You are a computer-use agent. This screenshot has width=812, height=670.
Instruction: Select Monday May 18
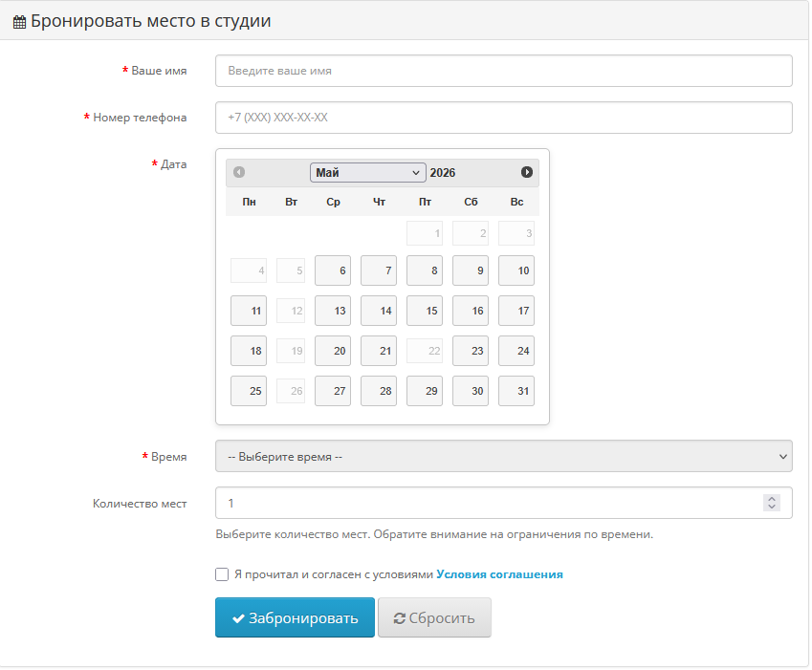249,351
